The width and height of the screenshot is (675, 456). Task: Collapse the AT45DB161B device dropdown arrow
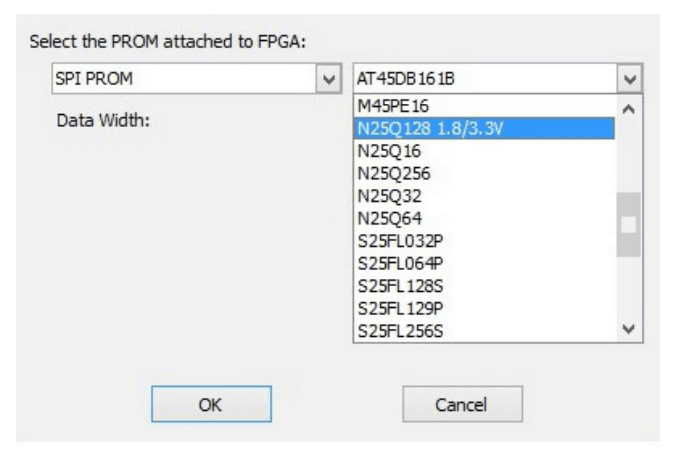click(x=627, y=78)
